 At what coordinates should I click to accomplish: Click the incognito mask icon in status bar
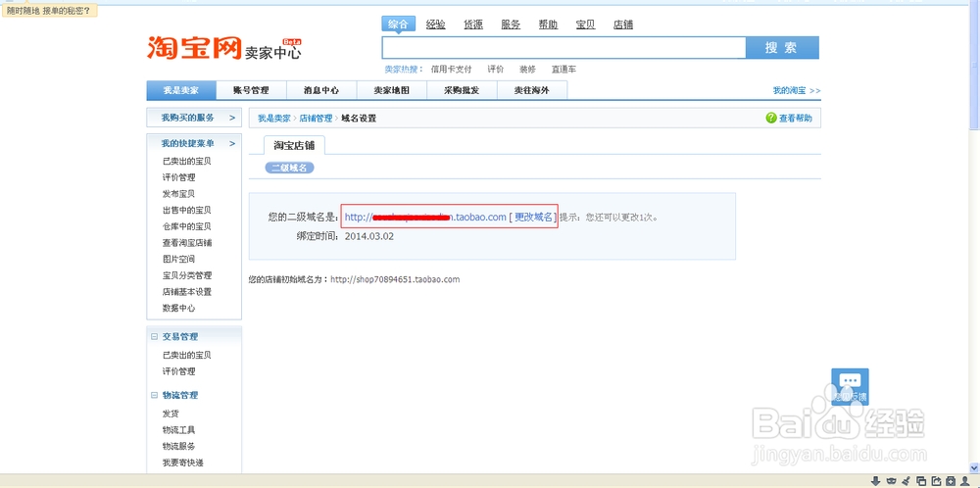[x=891, y=480]
